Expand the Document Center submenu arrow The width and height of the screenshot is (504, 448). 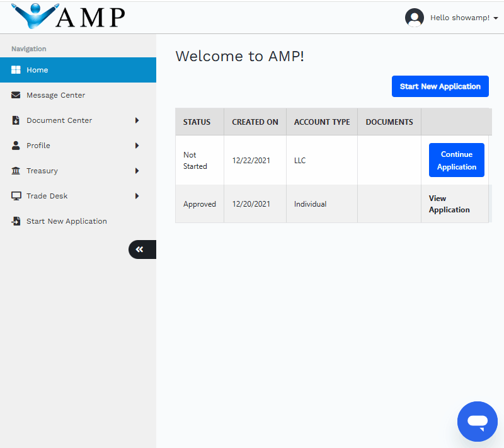pos(137,120)
